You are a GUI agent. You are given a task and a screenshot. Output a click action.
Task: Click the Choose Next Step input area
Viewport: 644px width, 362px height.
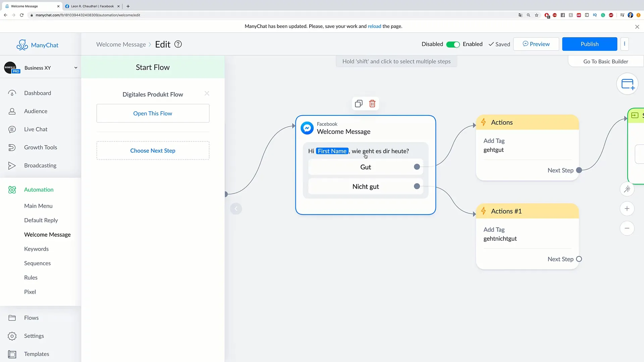153,150
